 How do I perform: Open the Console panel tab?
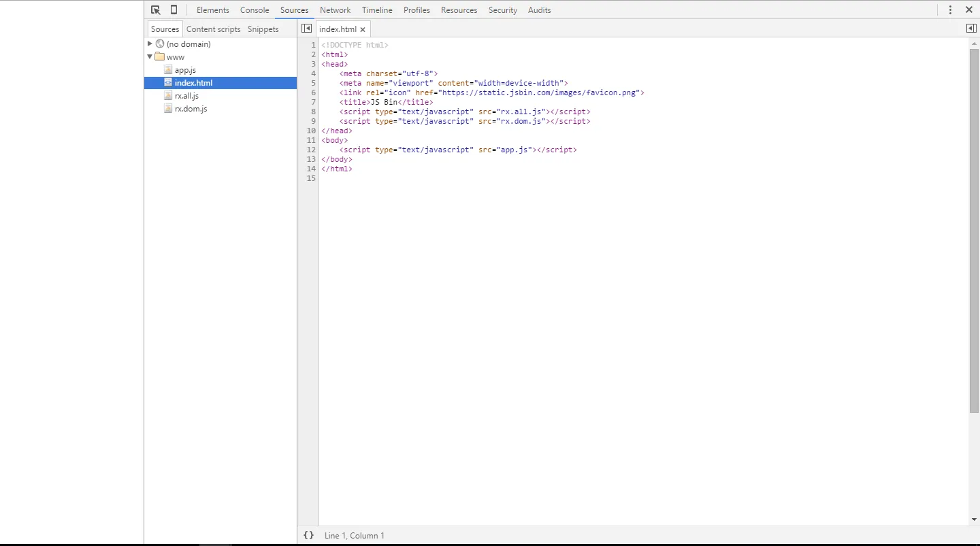pos(255,10)
